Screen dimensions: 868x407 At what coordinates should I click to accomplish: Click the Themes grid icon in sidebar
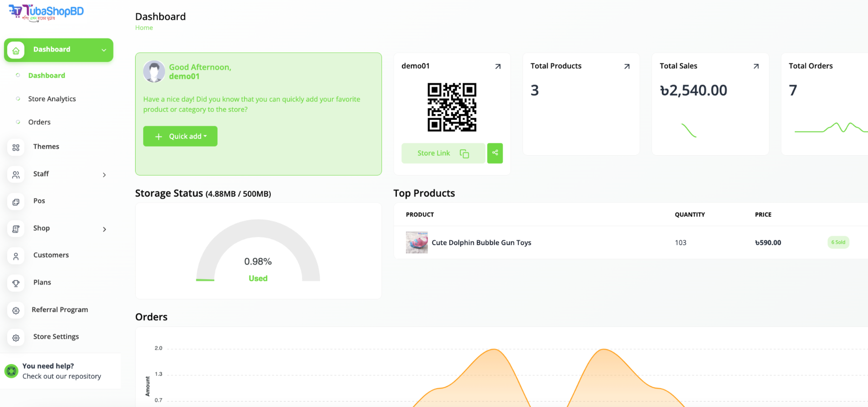(x=16, y=147)
